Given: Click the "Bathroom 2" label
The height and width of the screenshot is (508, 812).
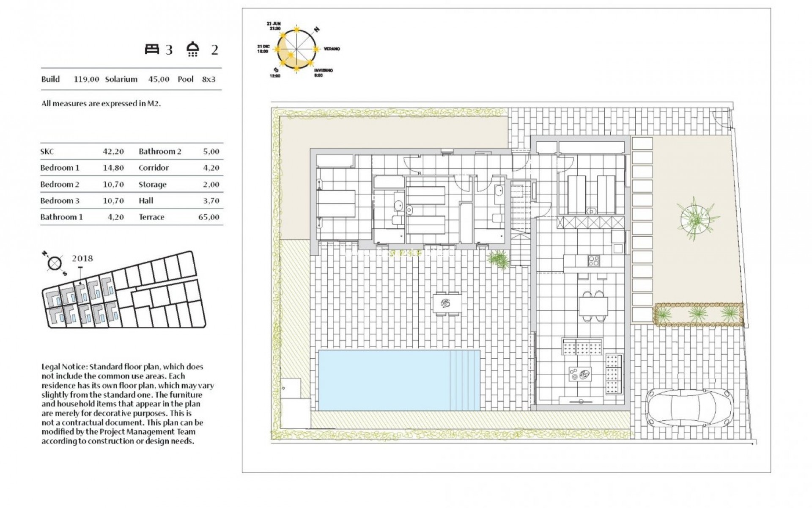Looking at the screenshot, I should (x=160, y=152).
